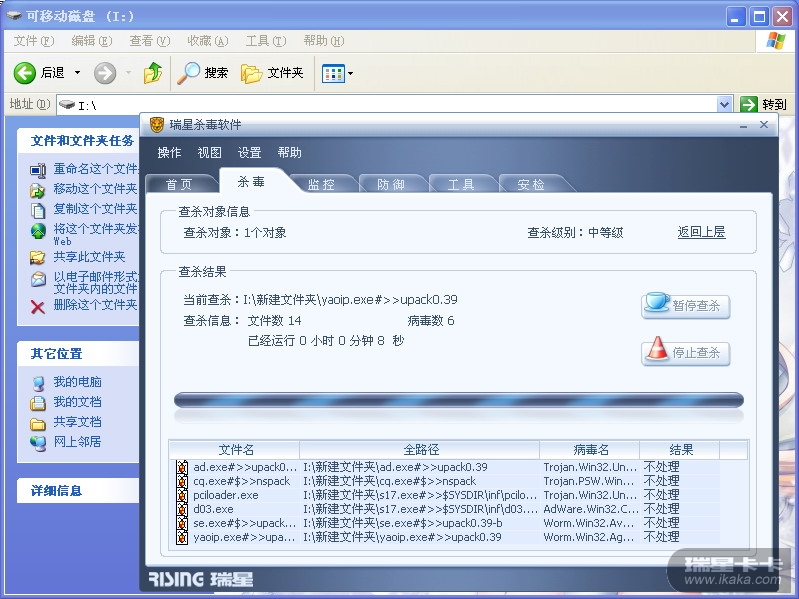Open 我的电脑 in Other Places
The height and width of the screenshot is (599, 799).
[x=77, y=382]
